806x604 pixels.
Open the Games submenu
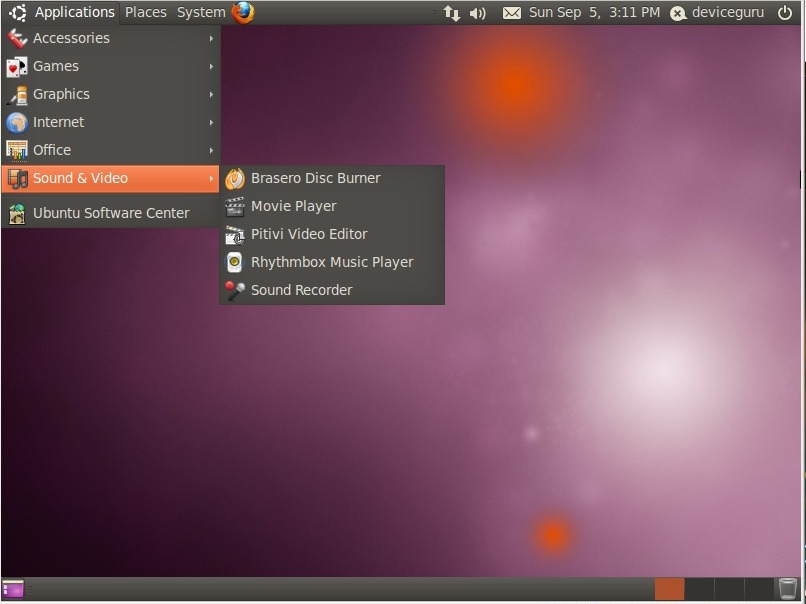[111, 66]
